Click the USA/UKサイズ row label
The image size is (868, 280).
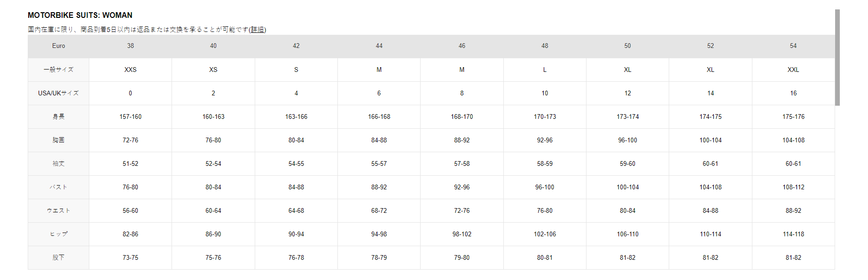58,93
